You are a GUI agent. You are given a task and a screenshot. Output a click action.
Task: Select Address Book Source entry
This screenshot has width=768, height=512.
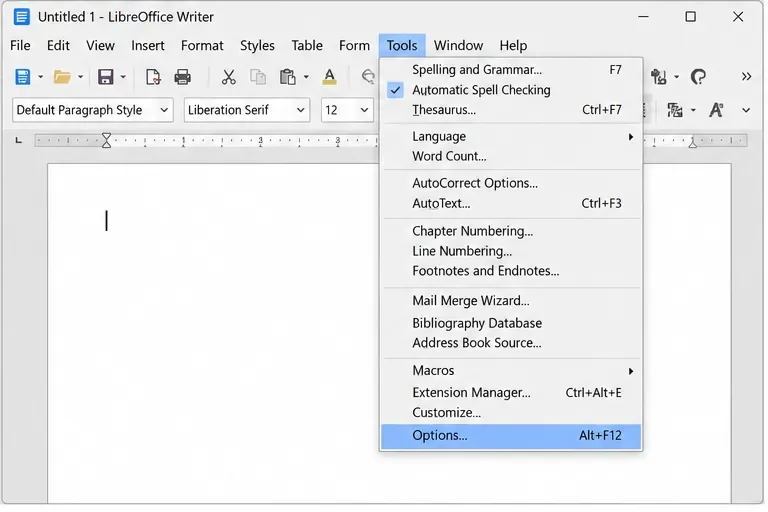(510, 343)
